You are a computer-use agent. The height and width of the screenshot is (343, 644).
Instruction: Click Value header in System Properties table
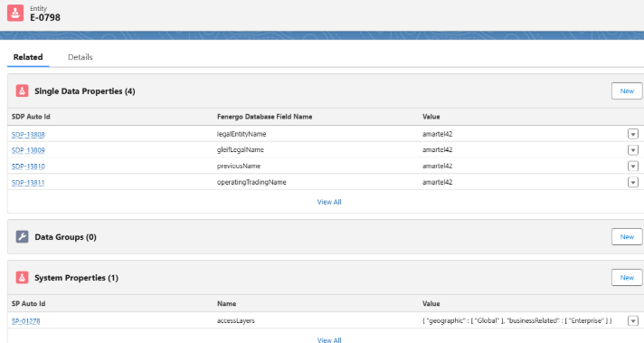point(431,303)
